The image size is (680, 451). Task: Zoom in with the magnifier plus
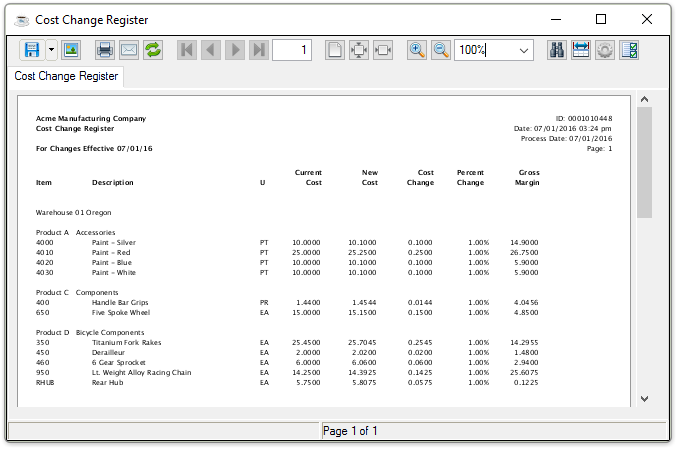417,50
